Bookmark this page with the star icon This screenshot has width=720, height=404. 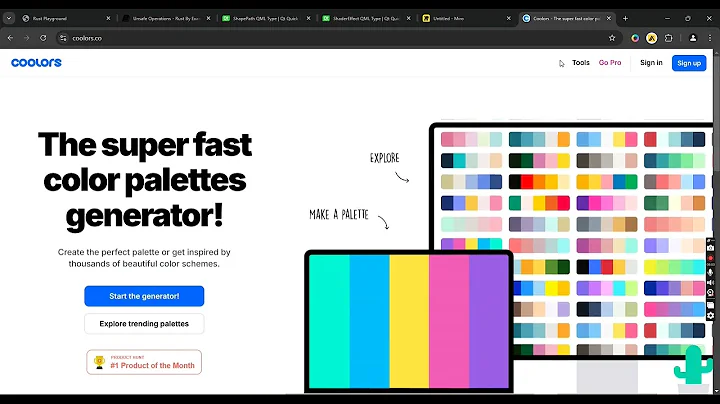[x=612, y=38]
